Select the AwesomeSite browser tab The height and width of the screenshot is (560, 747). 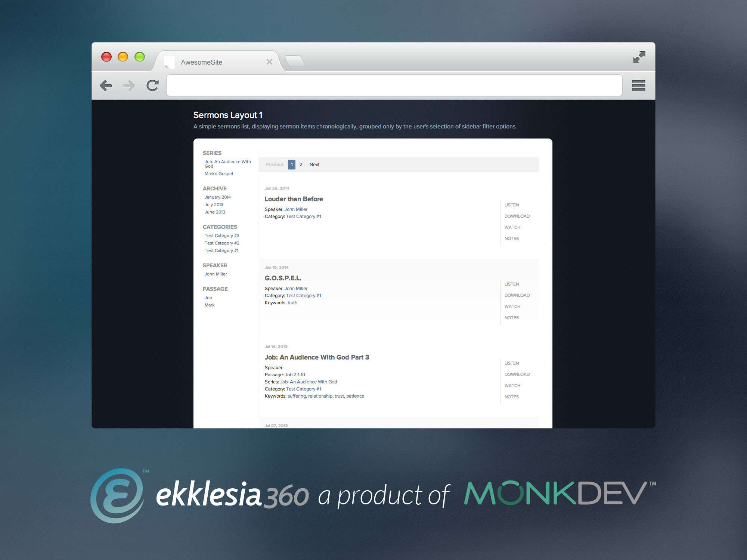point(202,62)
